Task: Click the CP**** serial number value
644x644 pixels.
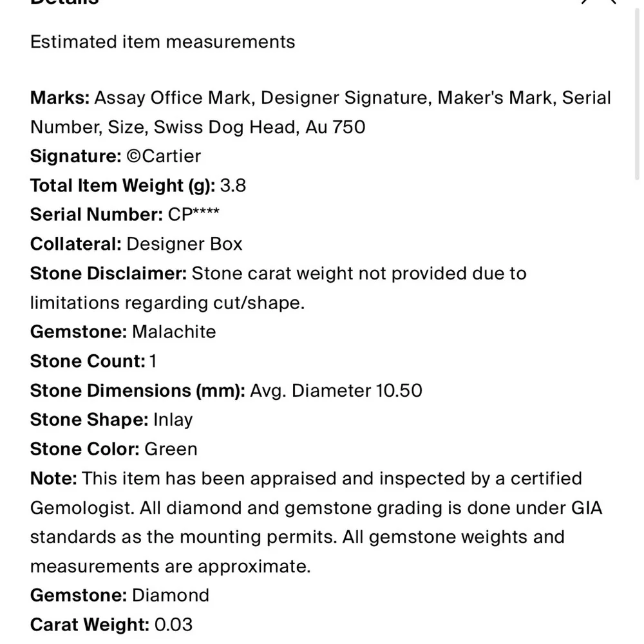Action: [x=193, y=215]
